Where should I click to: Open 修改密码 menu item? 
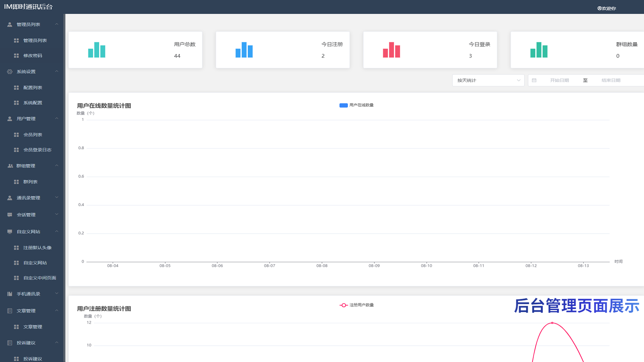click(x=33, y=56)
